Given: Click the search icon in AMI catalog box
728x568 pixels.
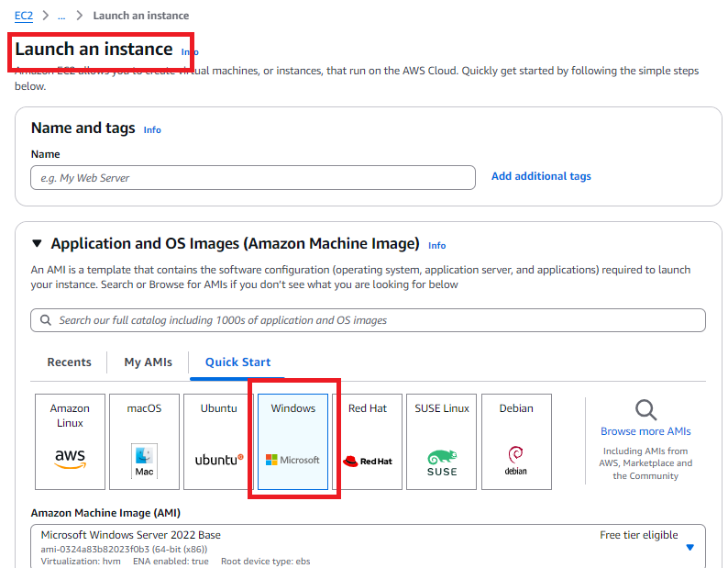Looking at the screenshot, I should point(46,320).
